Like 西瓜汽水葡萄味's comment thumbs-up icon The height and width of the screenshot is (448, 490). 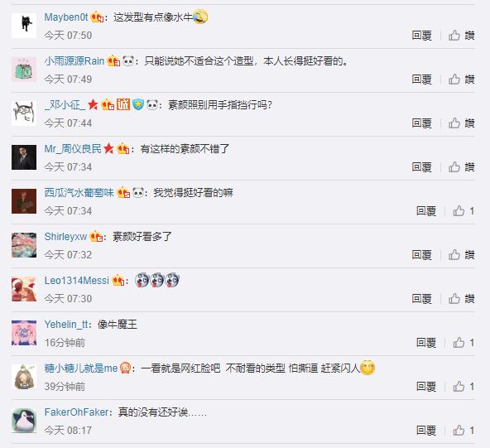459,211
